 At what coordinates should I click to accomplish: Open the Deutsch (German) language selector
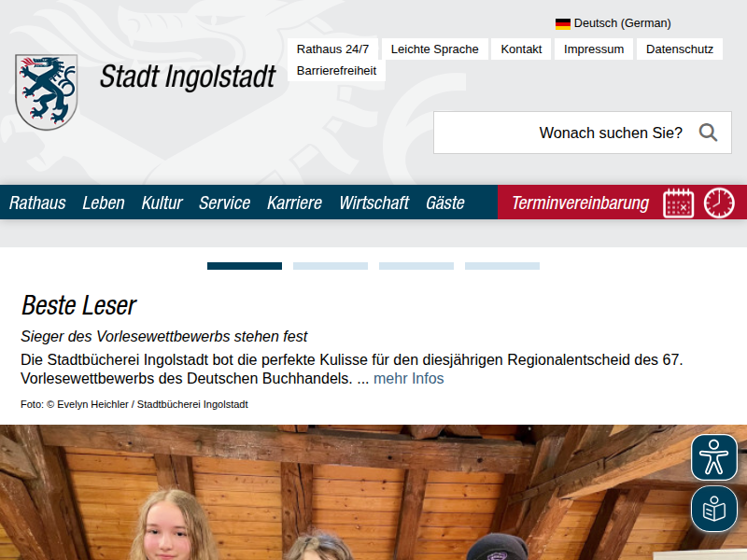coord(622,23)
